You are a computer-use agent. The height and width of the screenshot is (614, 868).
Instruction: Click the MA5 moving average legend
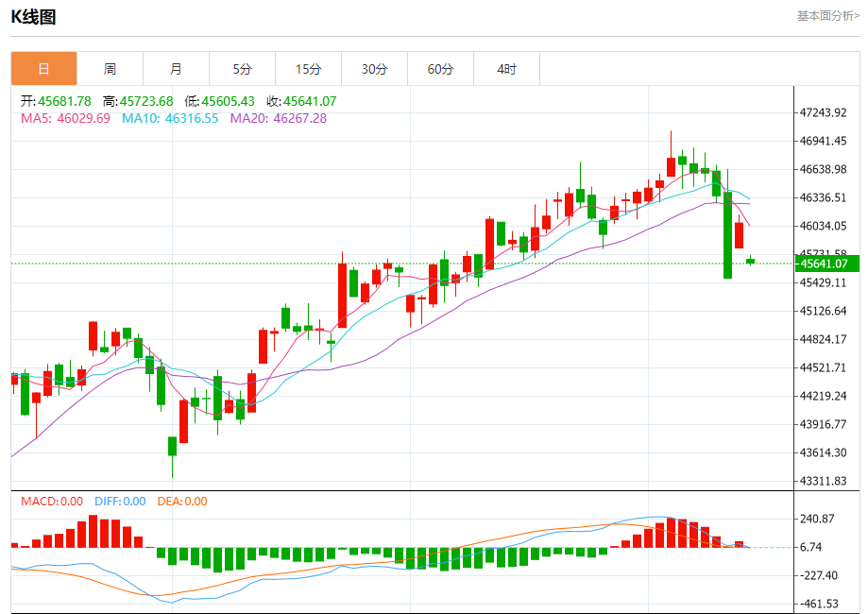[65, 118]
